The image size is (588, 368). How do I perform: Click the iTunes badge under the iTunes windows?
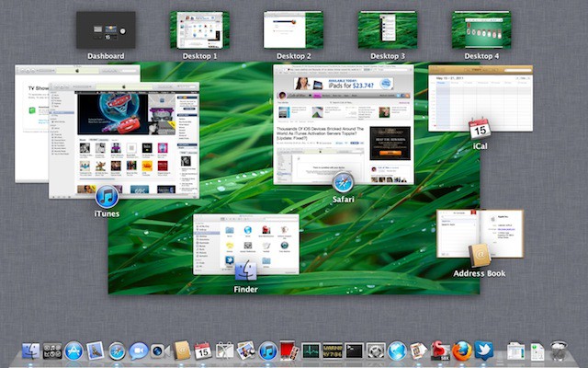pos(107,196)
